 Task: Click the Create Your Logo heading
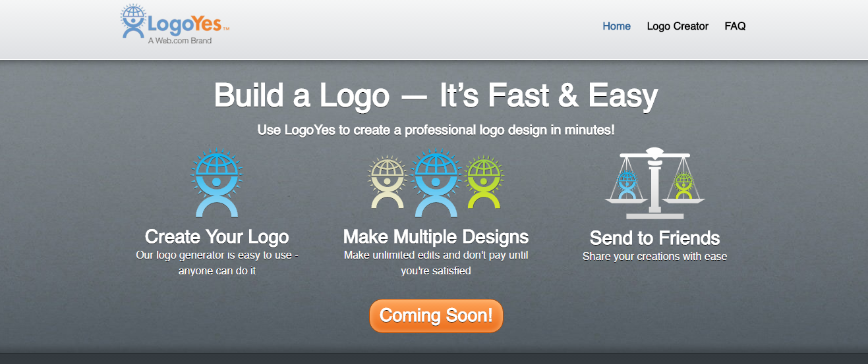[217, 237]
